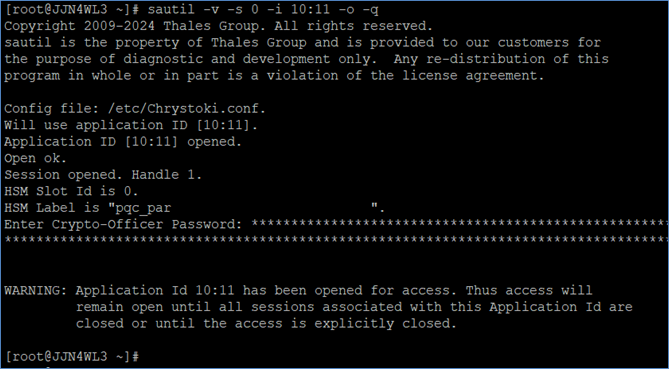Click the final shell prompt at bottom

click(72, 356)
